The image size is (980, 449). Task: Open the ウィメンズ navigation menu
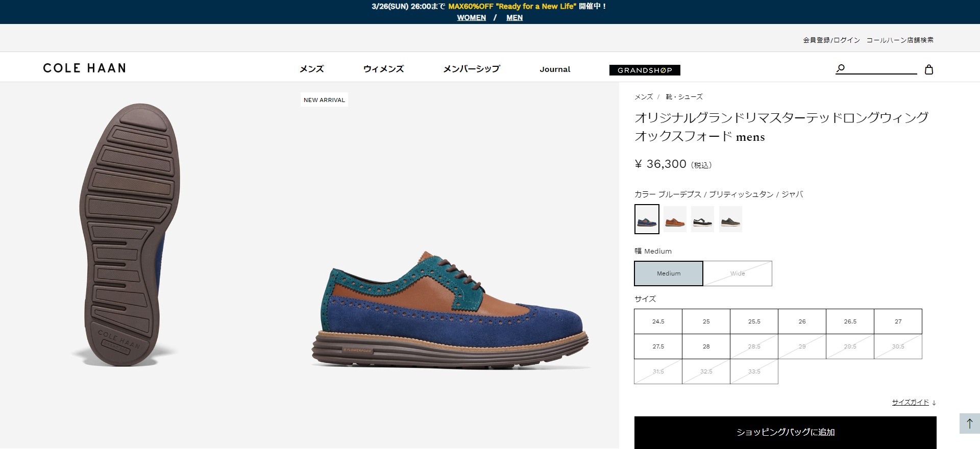click(x=383, y=69)
